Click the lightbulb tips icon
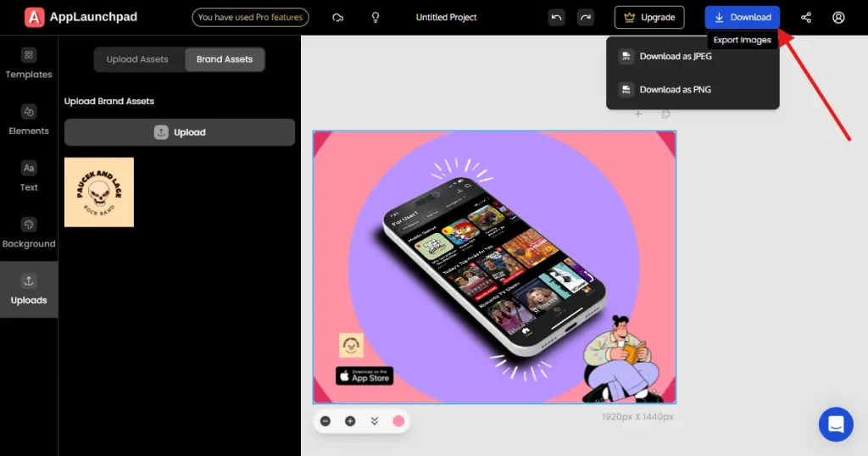This screenshot has width=868, height=456. [376, 18]
